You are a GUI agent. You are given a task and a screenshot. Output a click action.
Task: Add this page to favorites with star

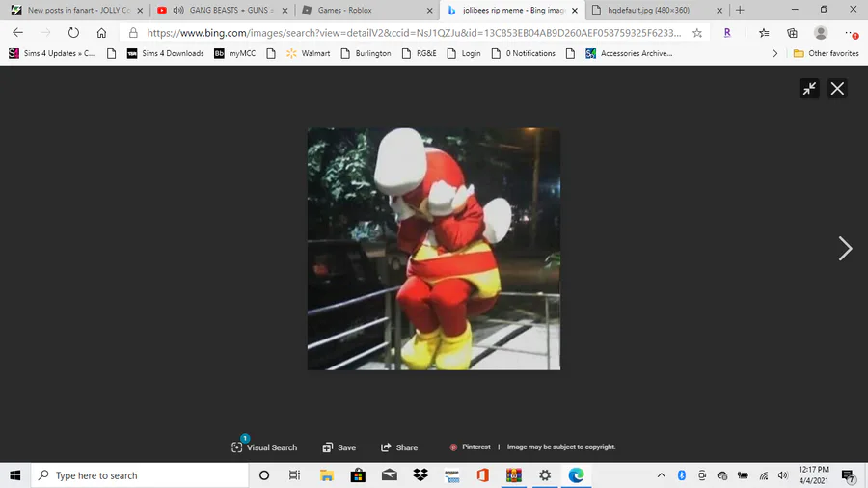(697, 33)
